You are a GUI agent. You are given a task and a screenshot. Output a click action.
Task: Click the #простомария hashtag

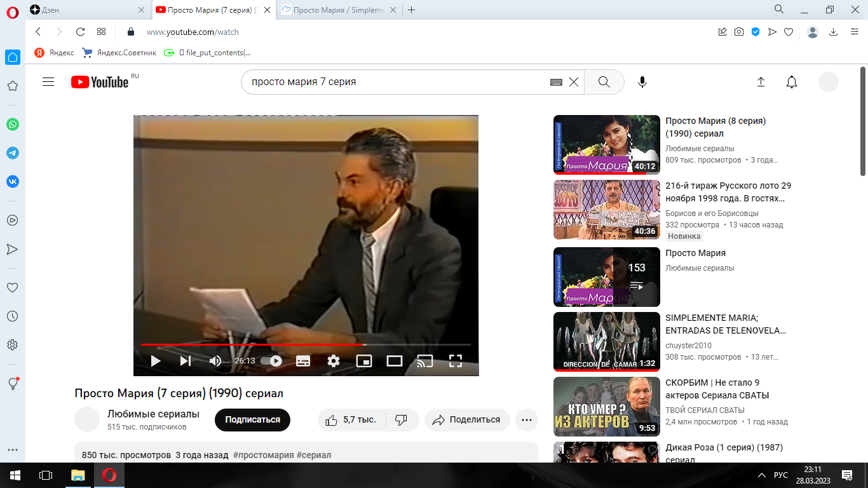coord(263,456)
